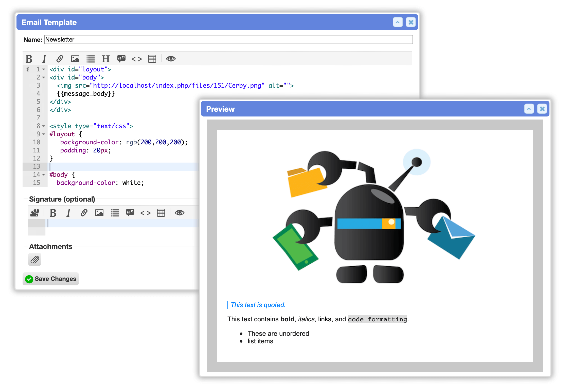571x392 pixels.
Task: Add an unordered list in the template editor
Action: click(91, 59)
